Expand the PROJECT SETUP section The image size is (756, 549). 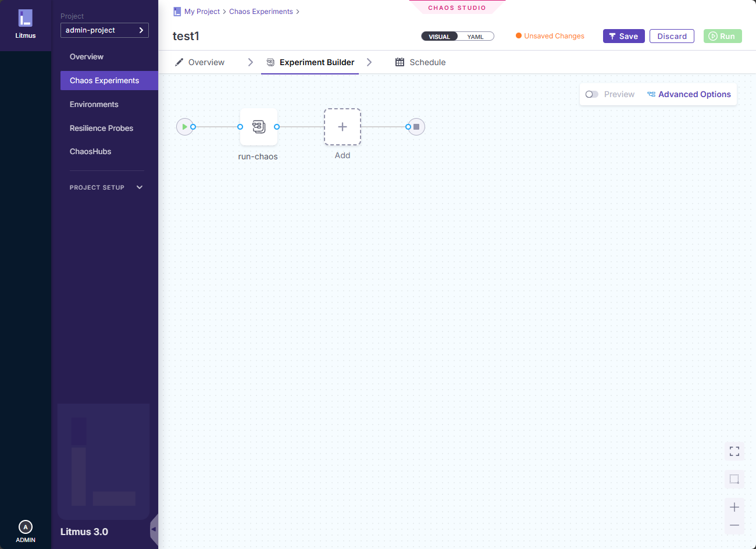tap(106, 187)
